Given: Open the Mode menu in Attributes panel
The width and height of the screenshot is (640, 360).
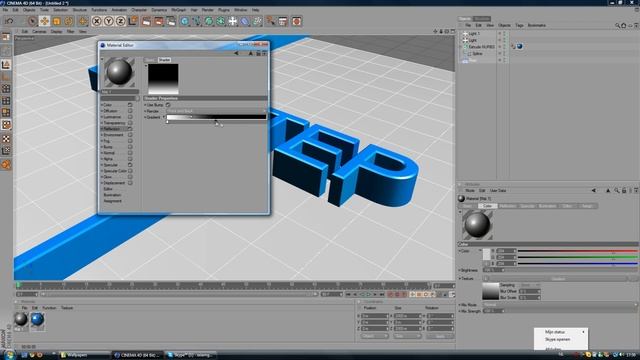Looking at the screenshot, I should pyautogui.click(x=470, y=191).
